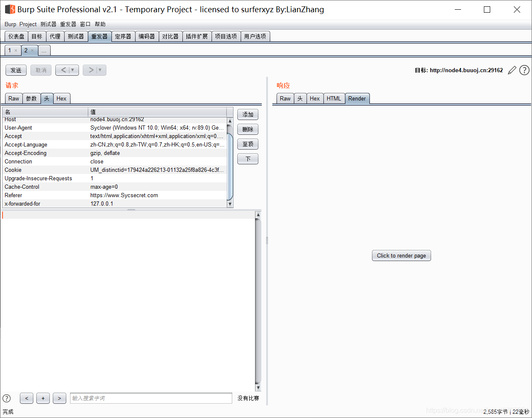
Task: Click the search term input field
Action: tap(151, 398)
